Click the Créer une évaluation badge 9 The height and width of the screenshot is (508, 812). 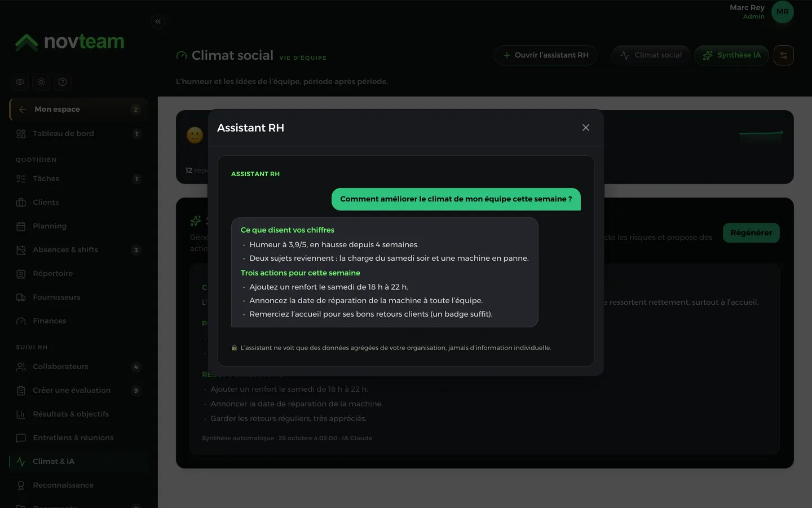point(136,391)
